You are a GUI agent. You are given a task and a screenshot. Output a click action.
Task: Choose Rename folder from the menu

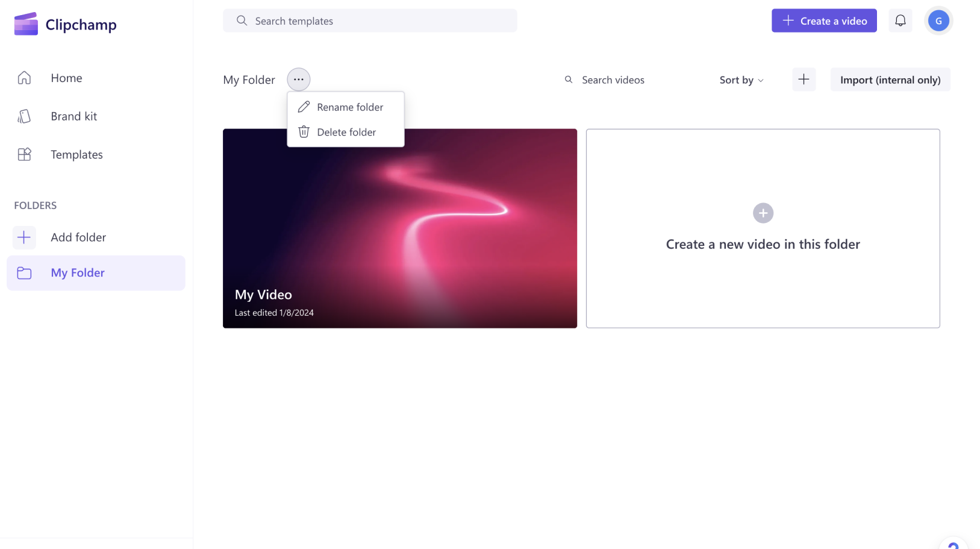(346, 107)
